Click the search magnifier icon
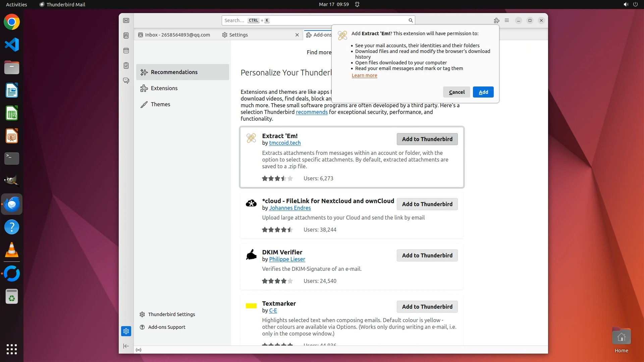 point(411,20)
